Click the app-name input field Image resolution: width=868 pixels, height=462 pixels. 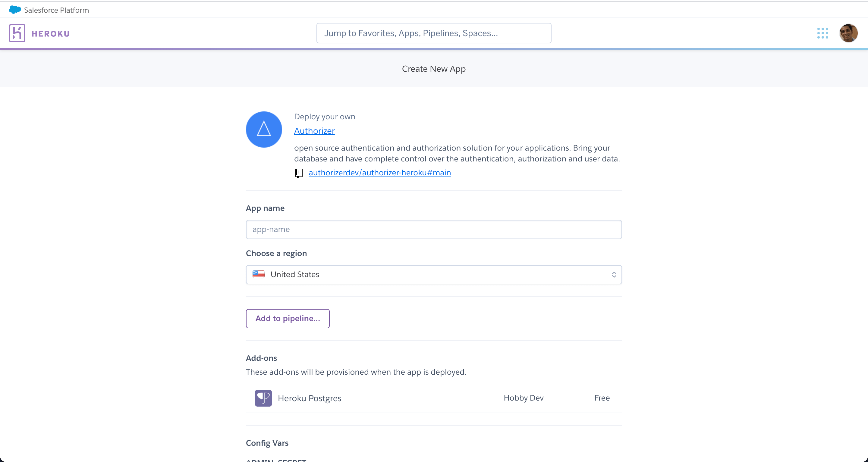click(434, 229)
